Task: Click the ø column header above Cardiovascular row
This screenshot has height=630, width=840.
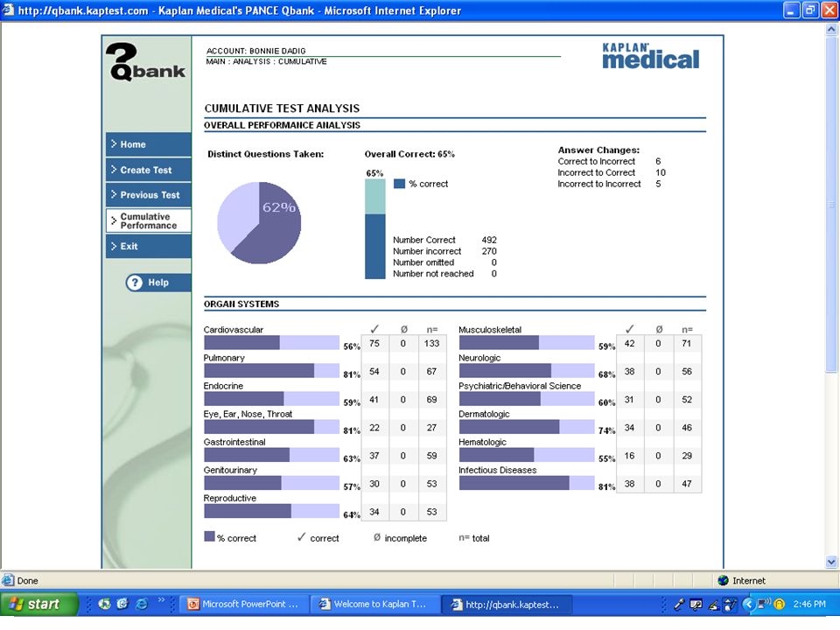Action: (404, 329)
